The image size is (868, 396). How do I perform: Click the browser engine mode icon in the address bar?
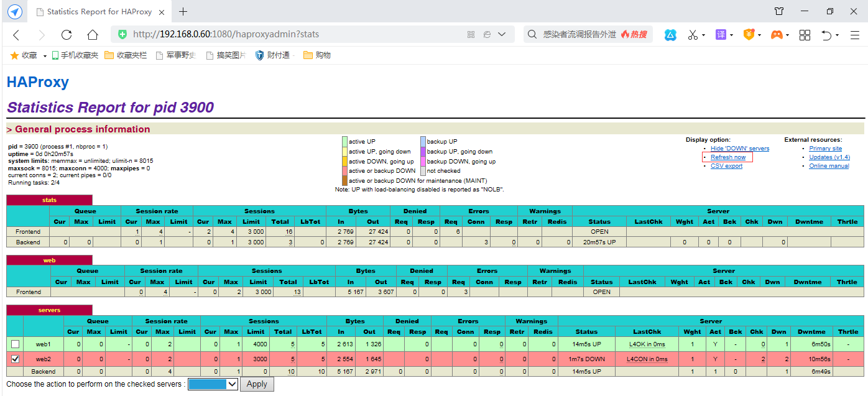coord(487,35)
